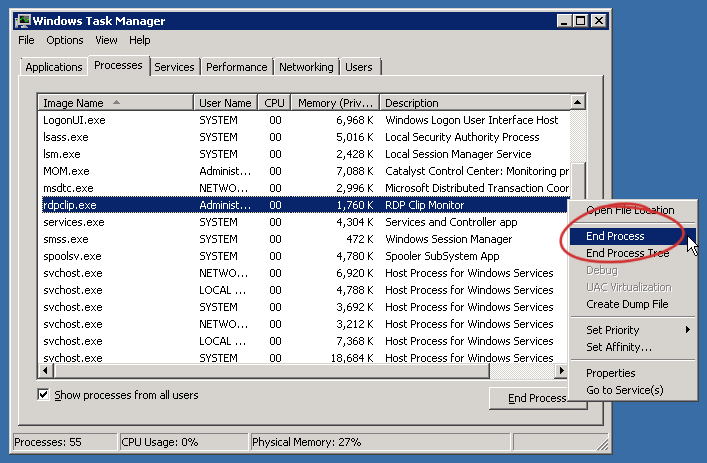Screen dimensions: 707x463
Task: Select svchost.exe row using 4,788 K
Action: pyautogui.click(x=304, y=290)
